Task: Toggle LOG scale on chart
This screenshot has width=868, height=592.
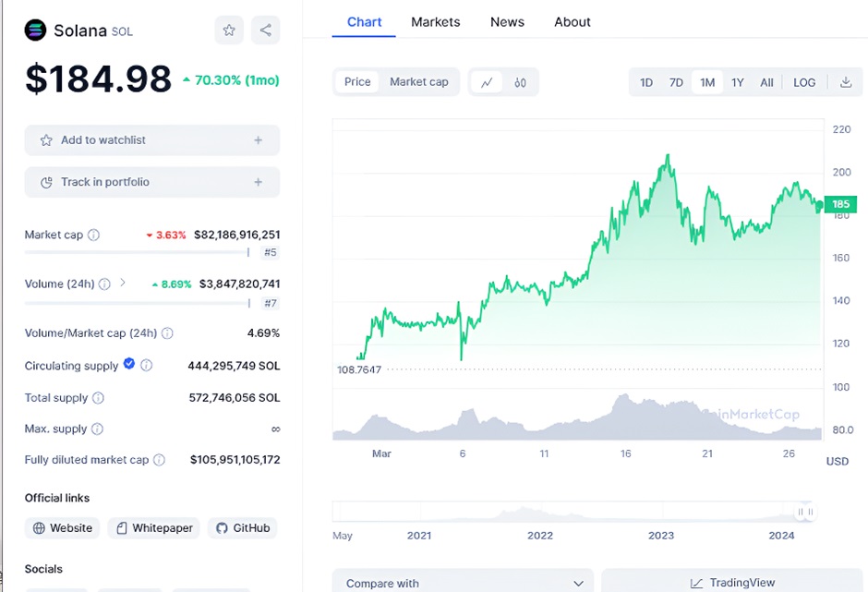Action: (x=804, y=82)
